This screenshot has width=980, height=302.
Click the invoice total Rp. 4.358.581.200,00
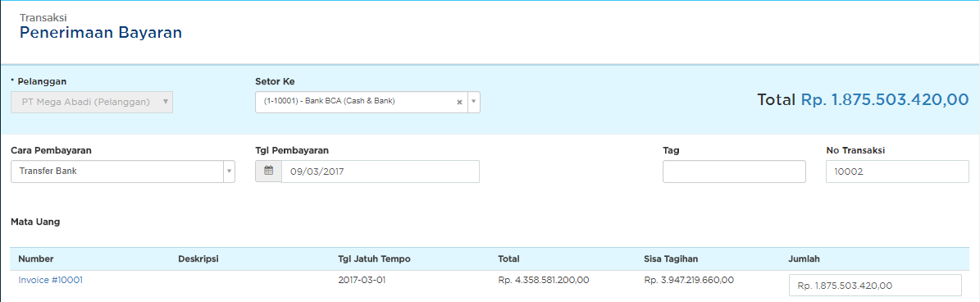click(x=543, y=280)
